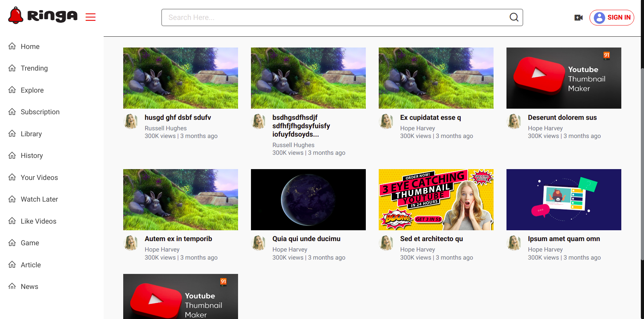Image resolution: width=644 pixels, height=319 pixels.
Task: Play the dark Earth globe thumbnail
Action: pos(308,200)
